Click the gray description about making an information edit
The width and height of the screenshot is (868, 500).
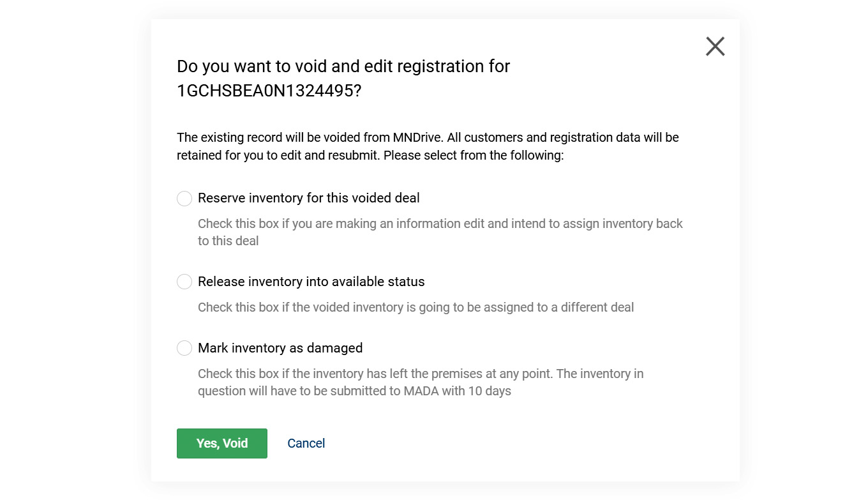tap(440, 223)
